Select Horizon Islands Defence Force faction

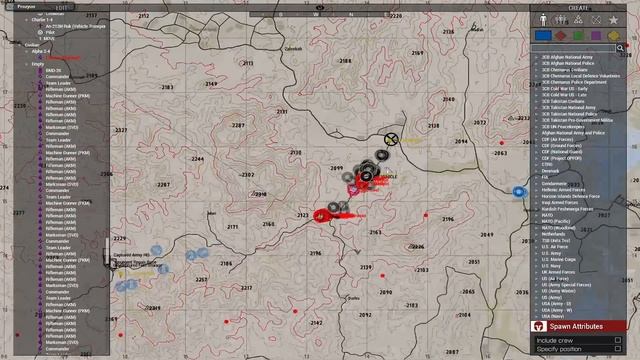point(570,196)
